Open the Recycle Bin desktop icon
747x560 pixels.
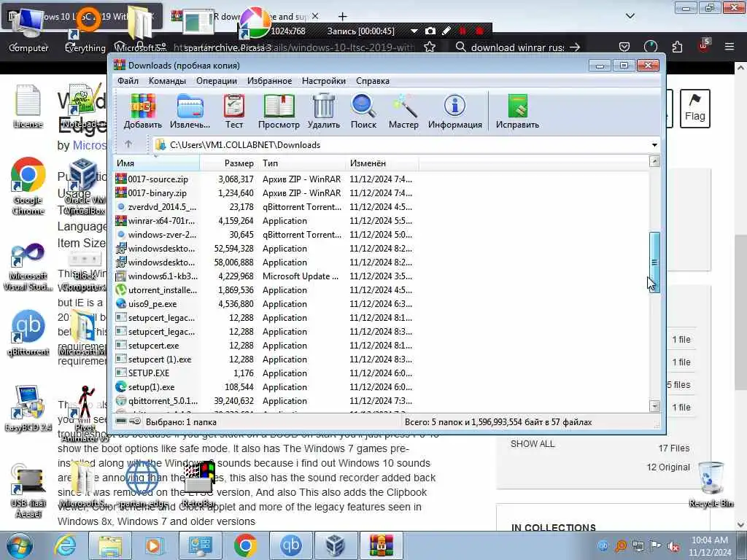711,483
